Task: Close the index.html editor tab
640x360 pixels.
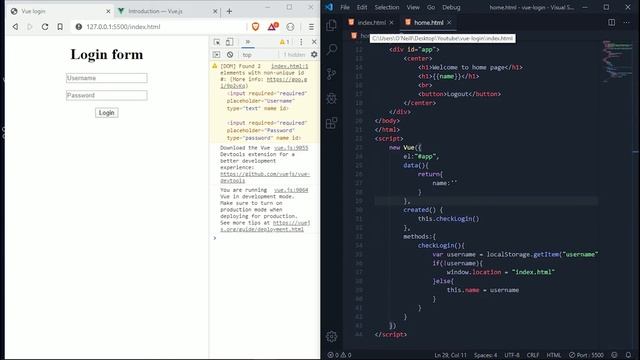Action: click(391, 22)
